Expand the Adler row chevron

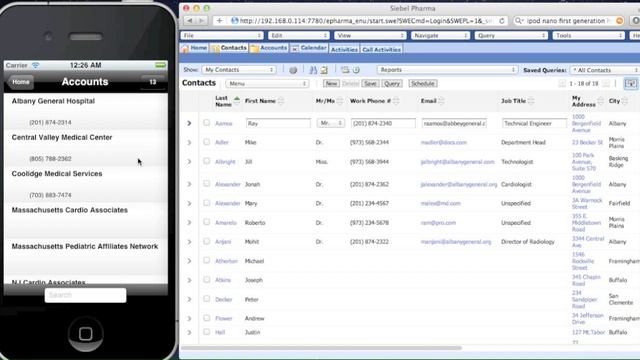point(189,142)
